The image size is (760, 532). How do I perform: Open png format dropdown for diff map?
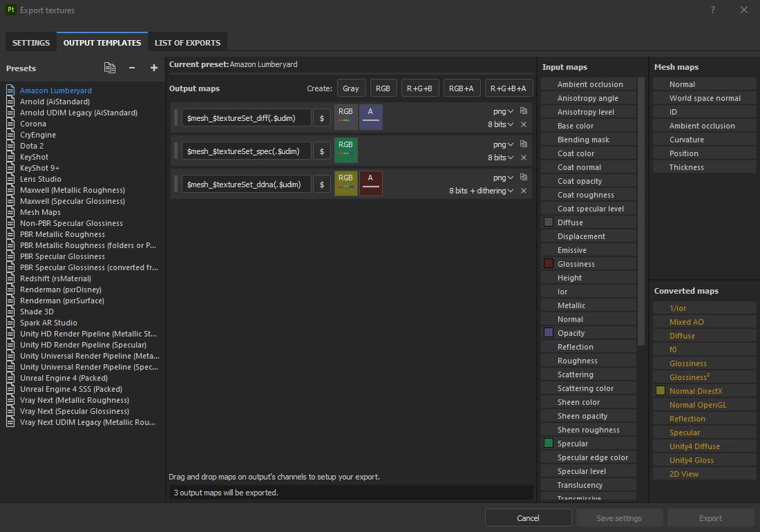(x=503, y=111)
